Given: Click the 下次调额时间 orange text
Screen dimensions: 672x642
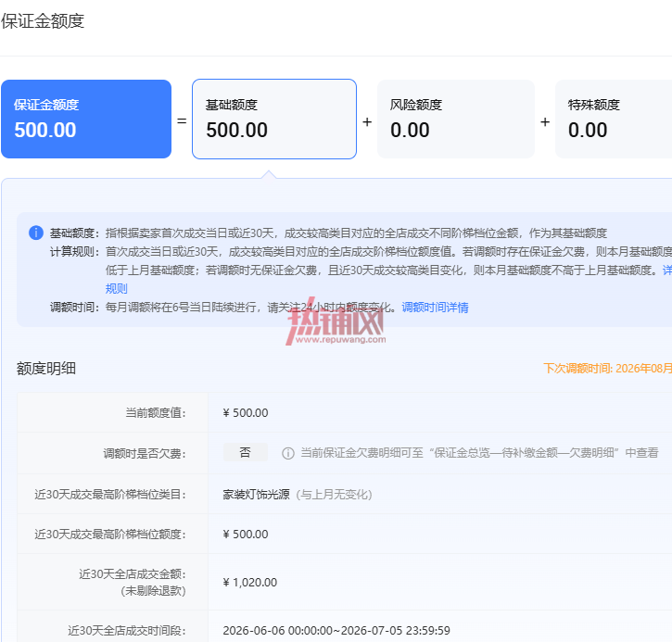Looking at the screenshot, I should (x=607, y=369).
